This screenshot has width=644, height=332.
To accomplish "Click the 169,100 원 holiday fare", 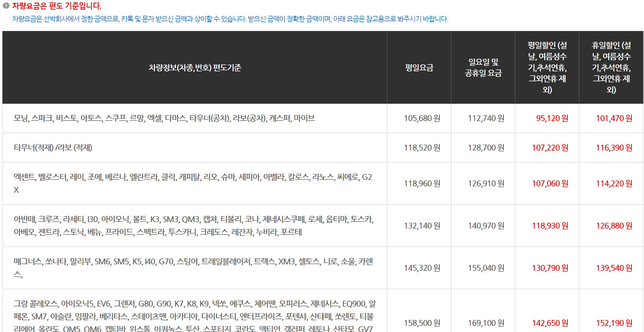I will pos(486,323).
